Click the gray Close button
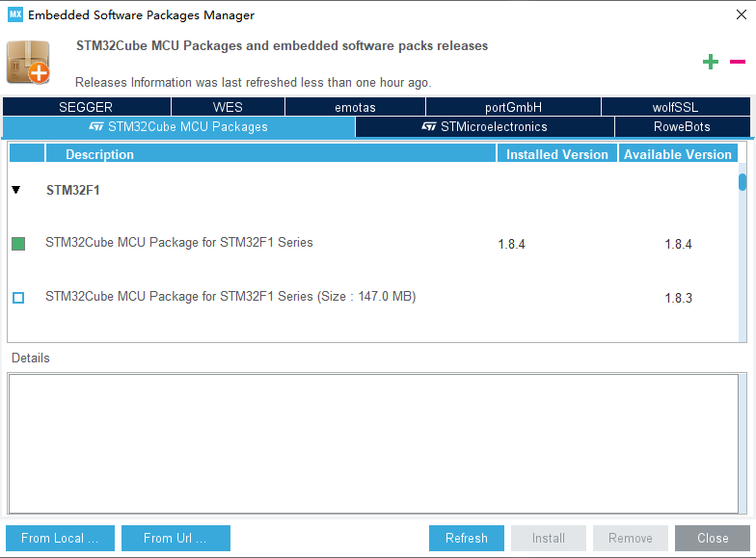756x558 pixels. click(713, 538)
